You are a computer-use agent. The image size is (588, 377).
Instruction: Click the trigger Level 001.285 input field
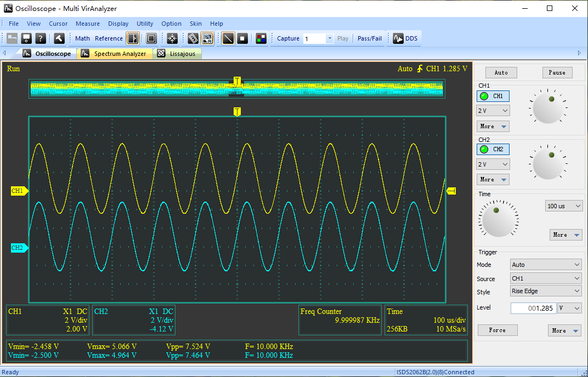pyautogui.click(x=533, y=308)
